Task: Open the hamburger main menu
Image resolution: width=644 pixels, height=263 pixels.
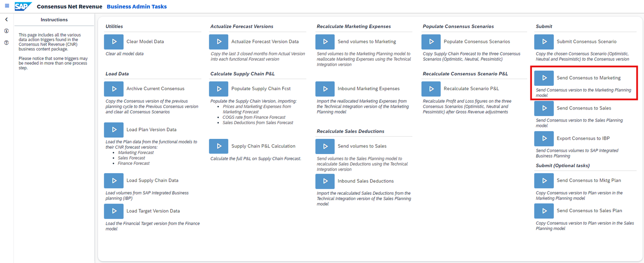Action: coord(7,6)
